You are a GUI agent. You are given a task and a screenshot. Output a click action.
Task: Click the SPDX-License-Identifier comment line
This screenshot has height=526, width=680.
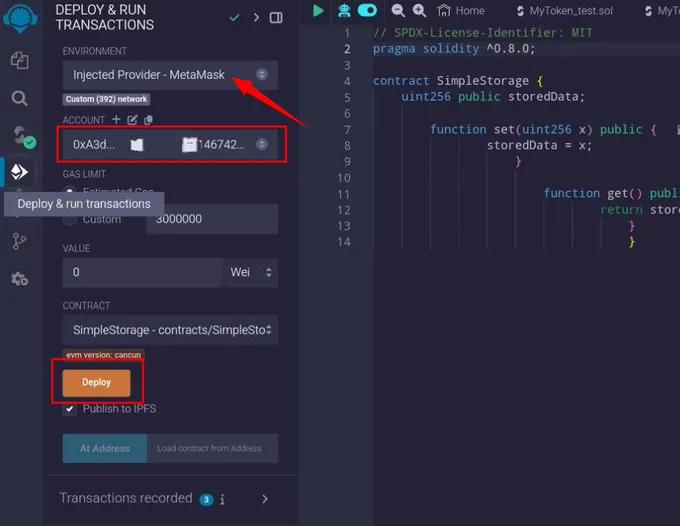pos(483,33)
